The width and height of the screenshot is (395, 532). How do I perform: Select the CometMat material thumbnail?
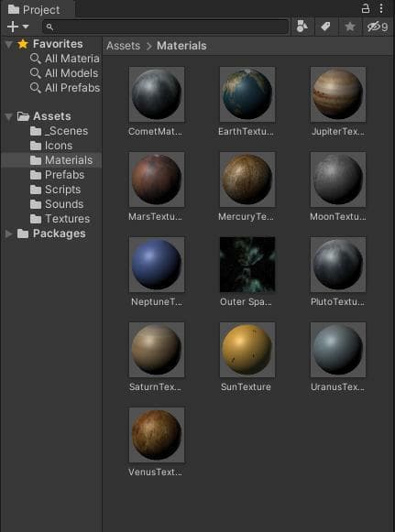[x=157, y=94]
